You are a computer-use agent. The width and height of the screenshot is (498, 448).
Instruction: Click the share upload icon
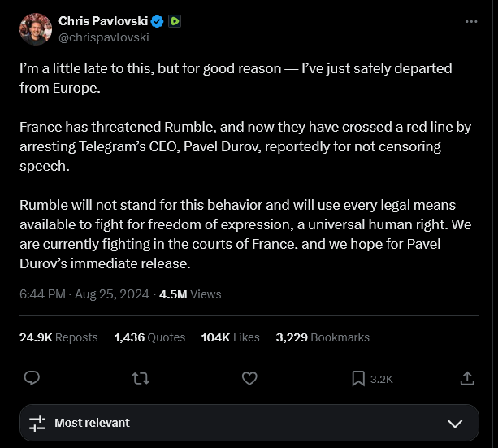coord(467,378)
